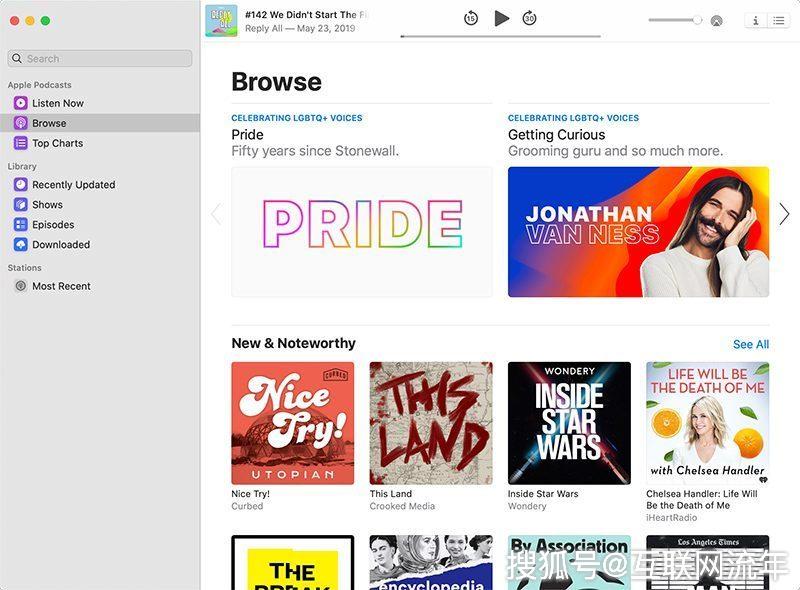Select Browse in the sidebar
This screenshot has width=800, height=590.
(x=100, y=123)
